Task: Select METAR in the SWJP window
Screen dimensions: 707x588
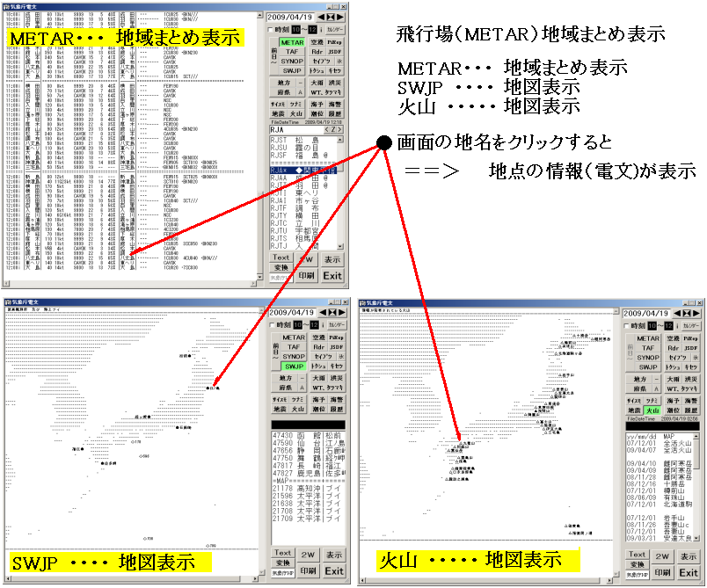Action: pos(294,338)
